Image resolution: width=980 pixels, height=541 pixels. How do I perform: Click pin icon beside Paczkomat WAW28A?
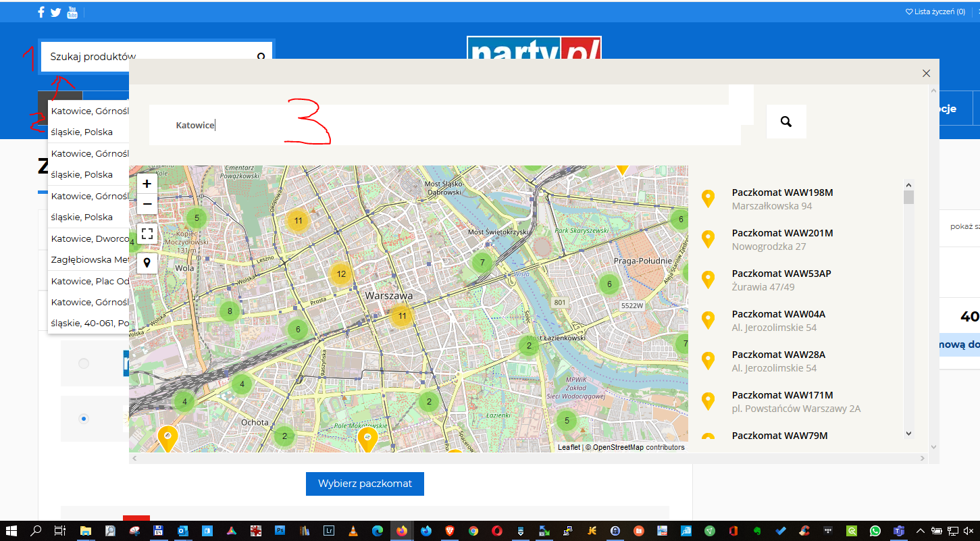(x=708, y=361)
